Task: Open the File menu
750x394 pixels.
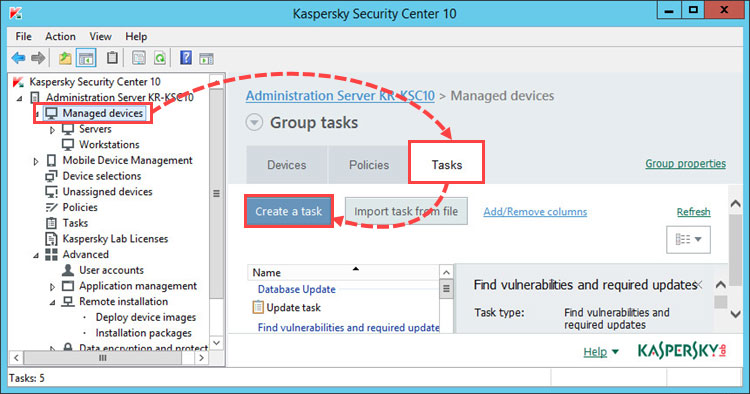Action: [23, 36]
